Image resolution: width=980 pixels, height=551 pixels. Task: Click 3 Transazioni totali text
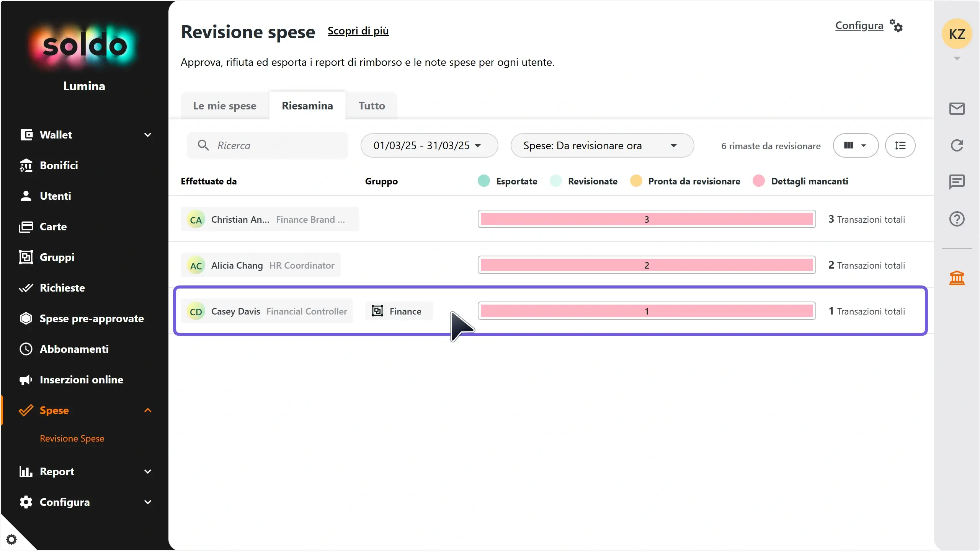coord(867,219)
